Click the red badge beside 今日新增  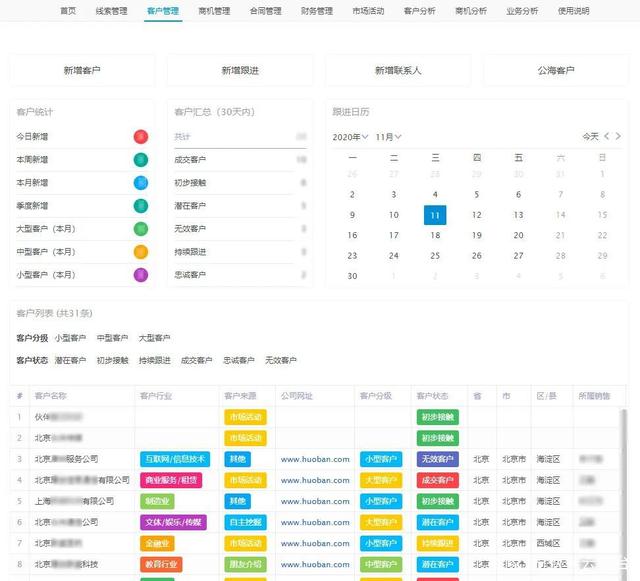point(141,136)
